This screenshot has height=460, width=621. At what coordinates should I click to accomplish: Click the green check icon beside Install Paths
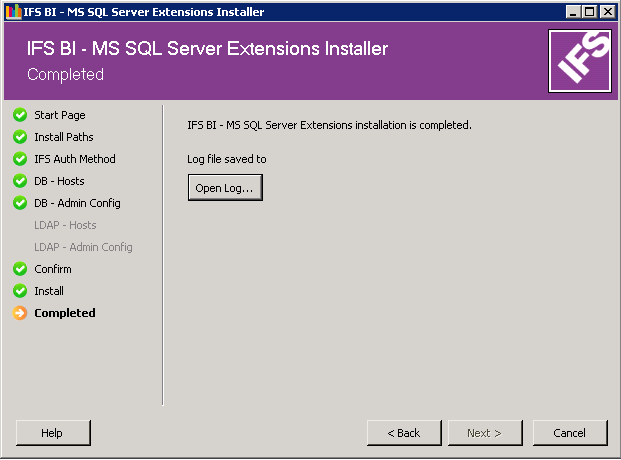[x=20, y=137]
